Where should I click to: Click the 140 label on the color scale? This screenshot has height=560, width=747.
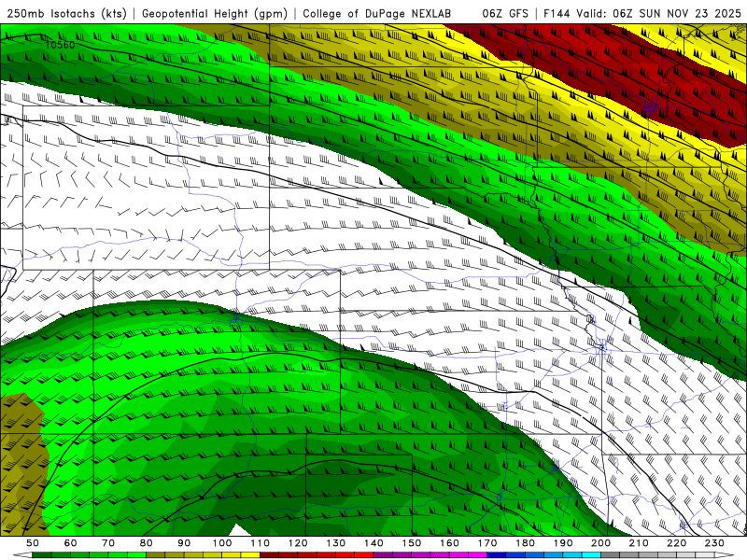373,543
